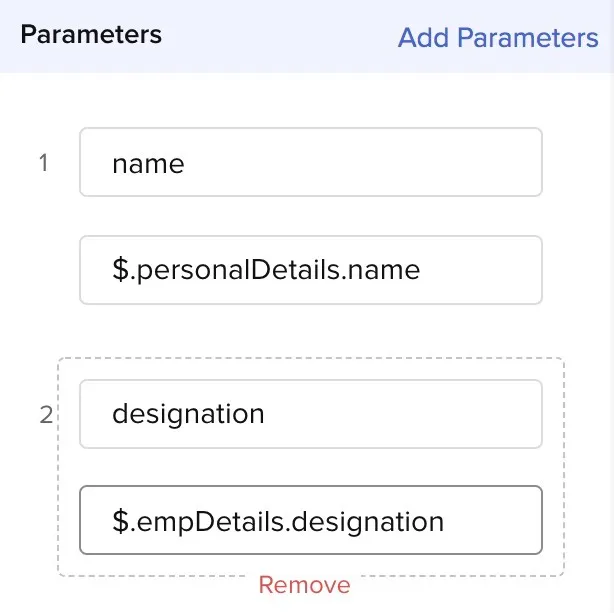Edit the $.empDetails.designation value field

point(311,520)
